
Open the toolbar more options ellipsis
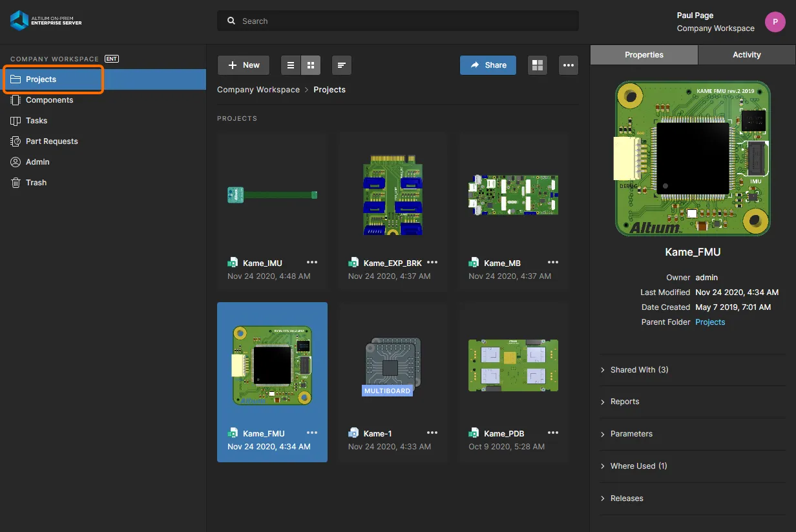569,65
